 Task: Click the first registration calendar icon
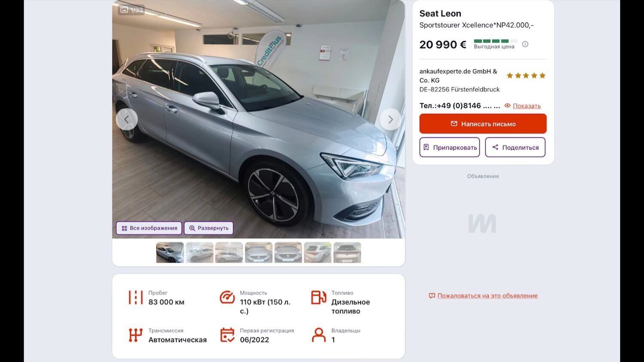[227, 335]
